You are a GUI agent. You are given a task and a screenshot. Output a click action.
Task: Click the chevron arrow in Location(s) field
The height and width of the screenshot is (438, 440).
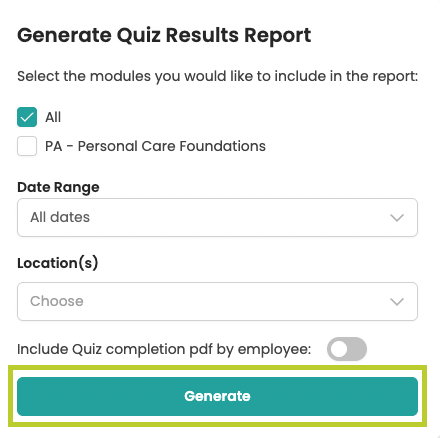point(397,302)
